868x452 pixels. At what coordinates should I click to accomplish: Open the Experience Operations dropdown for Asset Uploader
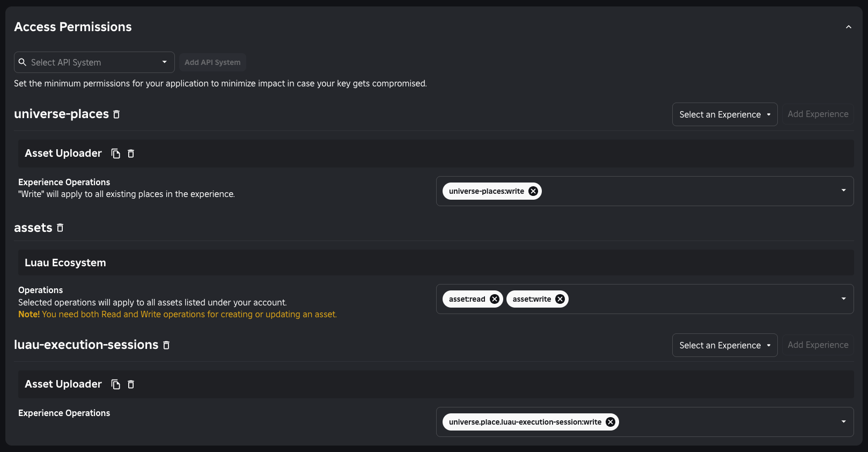pyautogui.click(x=843, y=191)
